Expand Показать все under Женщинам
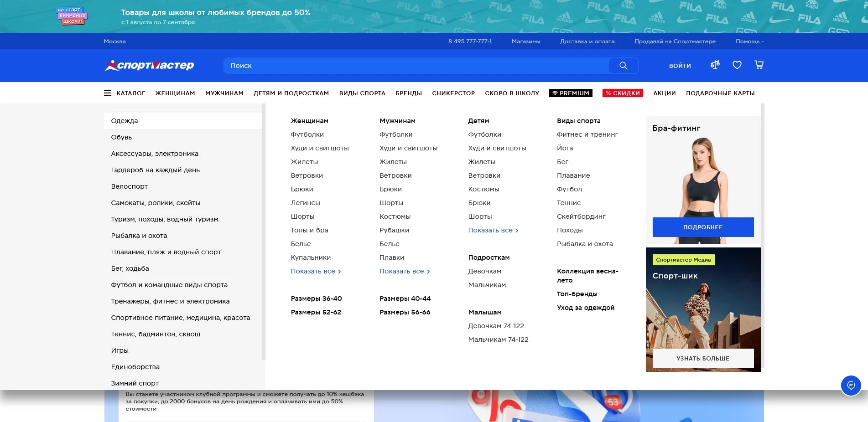 [316, 271]
